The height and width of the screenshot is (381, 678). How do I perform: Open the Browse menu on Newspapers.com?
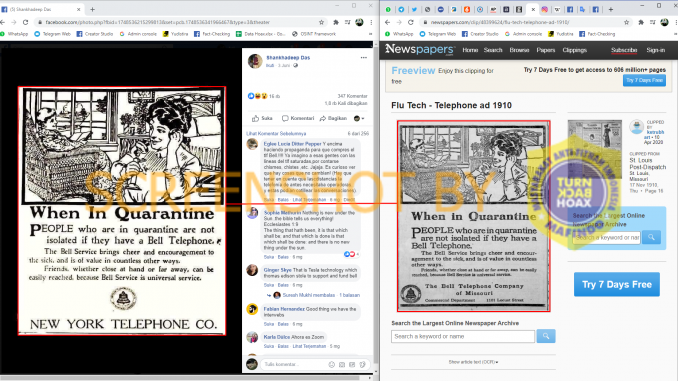click(x=519, y=50)
